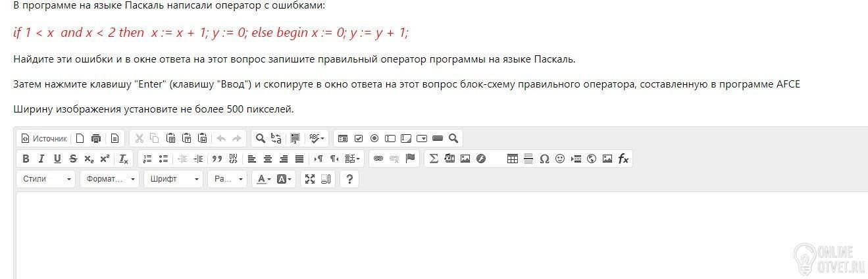
Task: Click the print icon
Action: coord(97,138)
